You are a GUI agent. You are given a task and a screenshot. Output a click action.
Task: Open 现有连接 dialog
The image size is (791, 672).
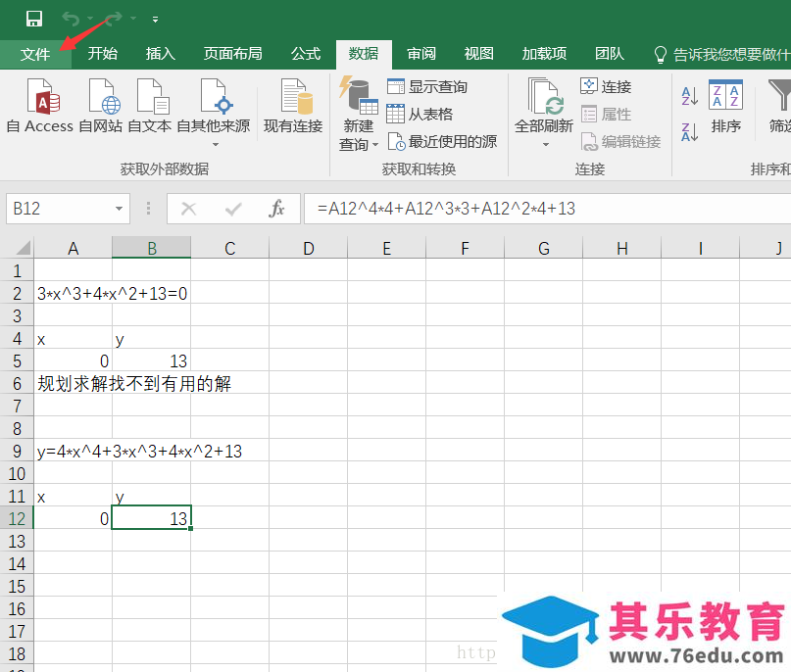[293, 106]
